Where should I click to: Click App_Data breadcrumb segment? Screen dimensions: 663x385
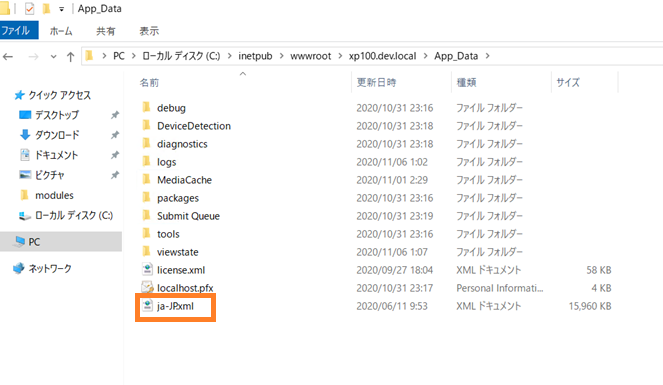(x=456, y=56)
